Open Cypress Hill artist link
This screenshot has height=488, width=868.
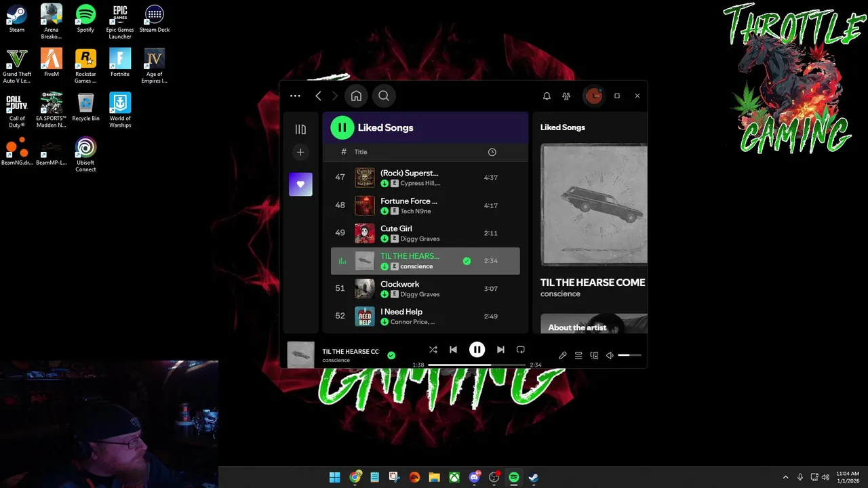pos(420,183)
